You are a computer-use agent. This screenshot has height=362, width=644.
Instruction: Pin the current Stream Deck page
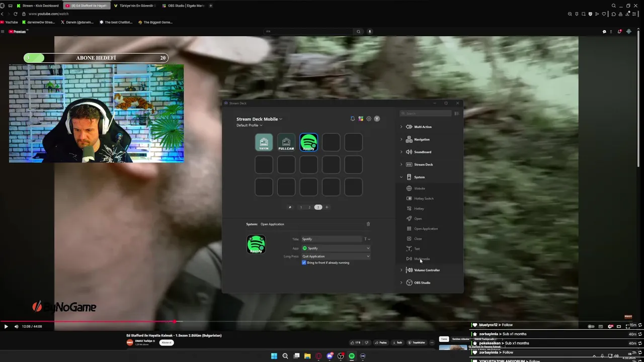pyautogui.click(x=290, y=207)
